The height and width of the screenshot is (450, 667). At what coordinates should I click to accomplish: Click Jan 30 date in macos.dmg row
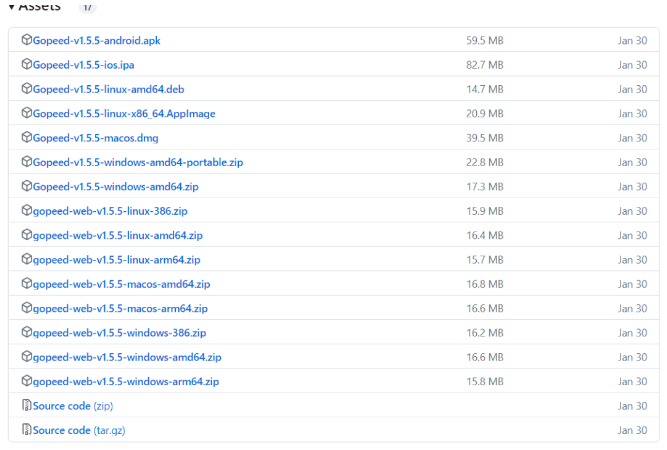[x=633, y=138]
